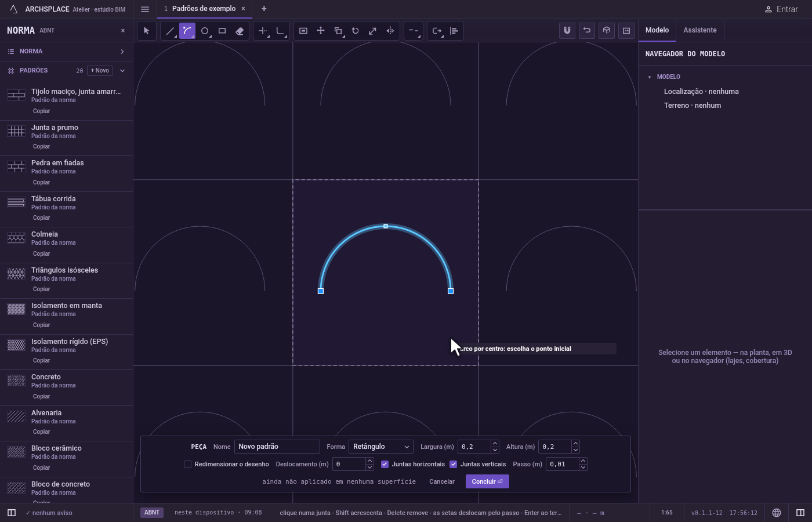Open the 3D cube view icon
Image resolution: width=812 pixels, height=522 pixels.
(607, 31)
